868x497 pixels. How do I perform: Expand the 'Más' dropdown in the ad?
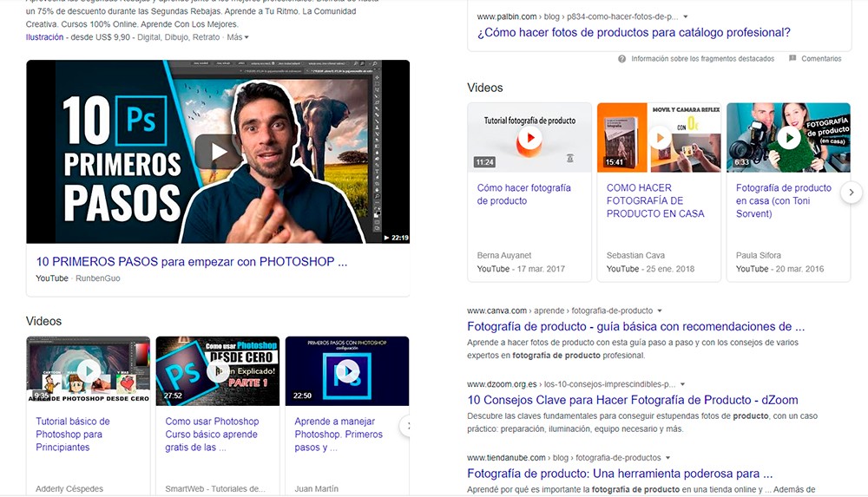[238, 37]
